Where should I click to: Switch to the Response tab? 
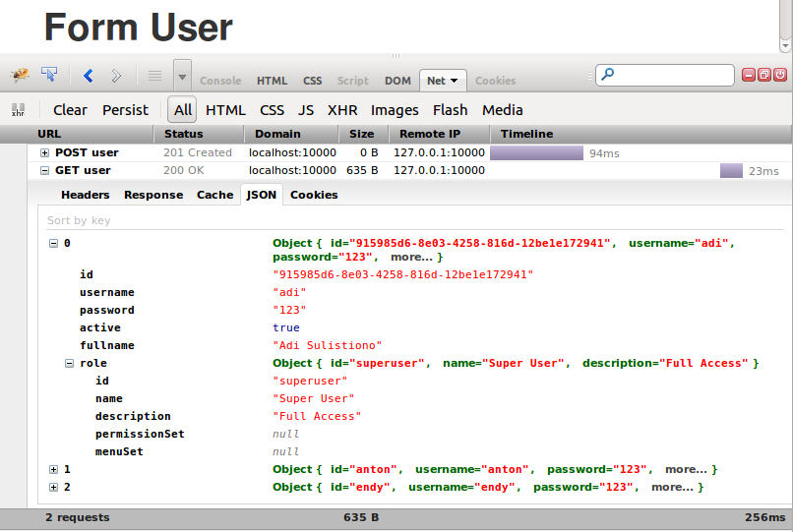point(153,195)
